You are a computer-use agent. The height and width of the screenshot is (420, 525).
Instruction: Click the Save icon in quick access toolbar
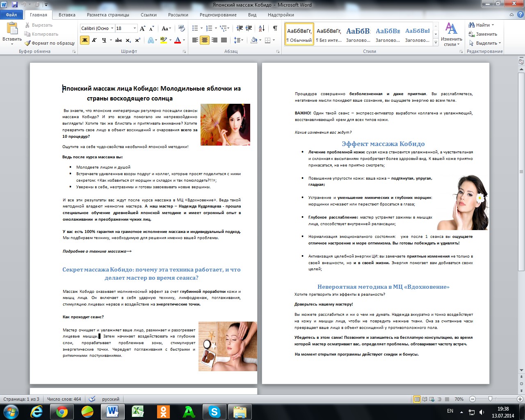pyautogui.click(x=15, y=5)
